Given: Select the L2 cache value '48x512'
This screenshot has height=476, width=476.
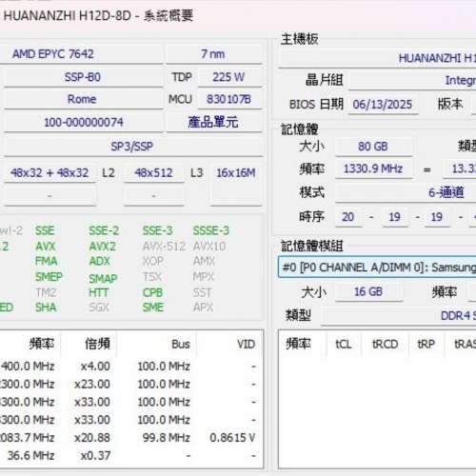Looking at the screenshot, I should pyautogui.click(x=153, y=173).
